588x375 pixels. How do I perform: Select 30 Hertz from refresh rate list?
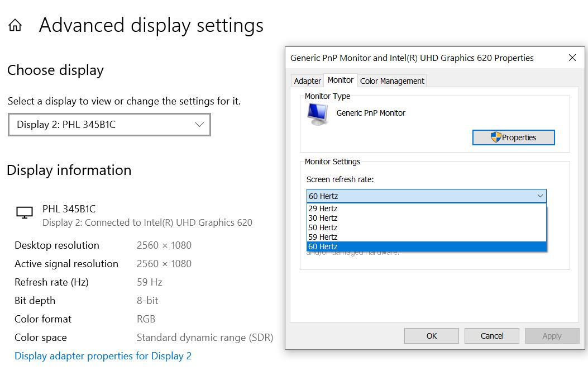click(x=427, y=218)
